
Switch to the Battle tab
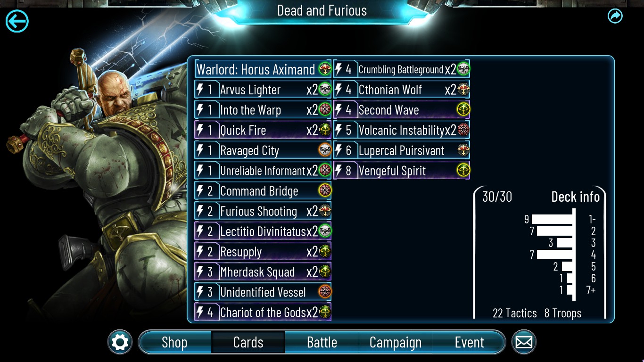coord(322,342)
